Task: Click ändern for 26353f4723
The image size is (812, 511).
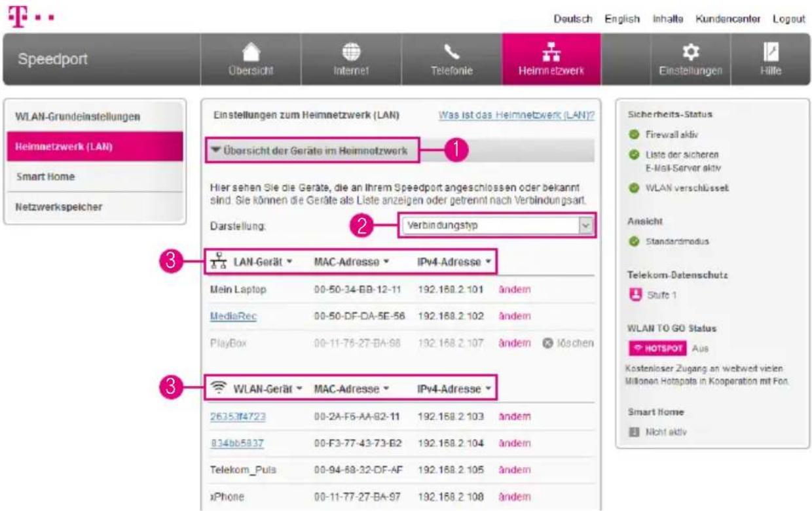Action: [515, 416]
